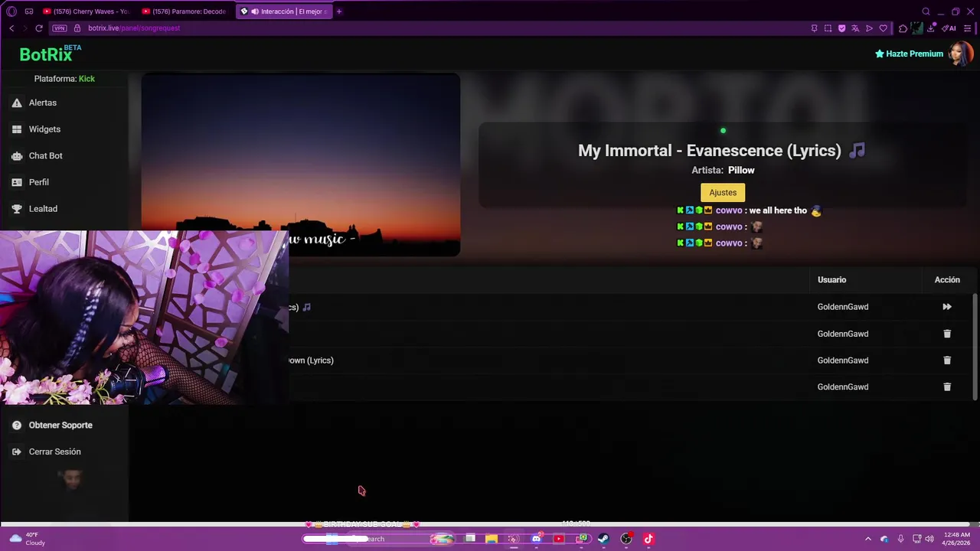Image resolution: width=980 pixels, height=551 pixels.
Task: Take a snapshot with the address bar icon
Action: (x=828, y=28)
